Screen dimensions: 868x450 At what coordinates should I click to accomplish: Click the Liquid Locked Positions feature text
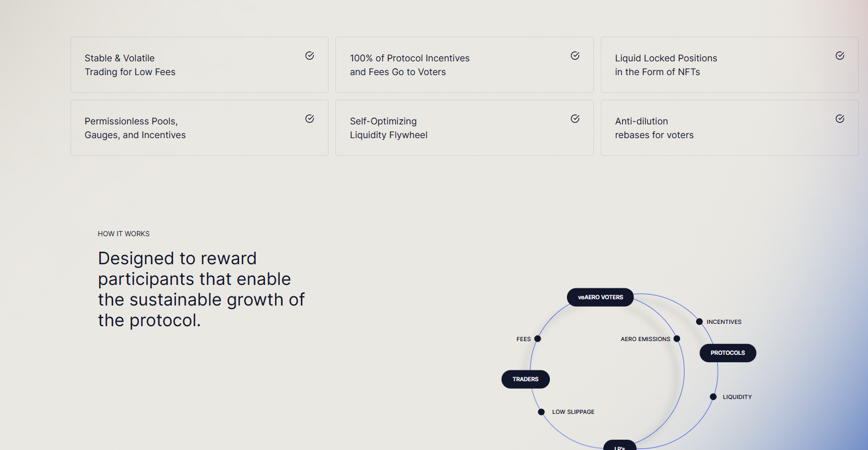click(x=666, y=65)
